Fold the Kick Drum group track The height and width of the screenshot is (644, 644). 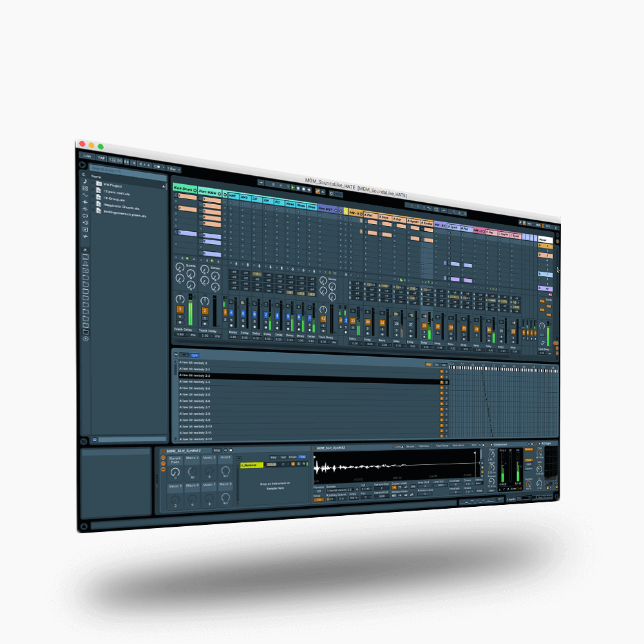tap(194, 190)
